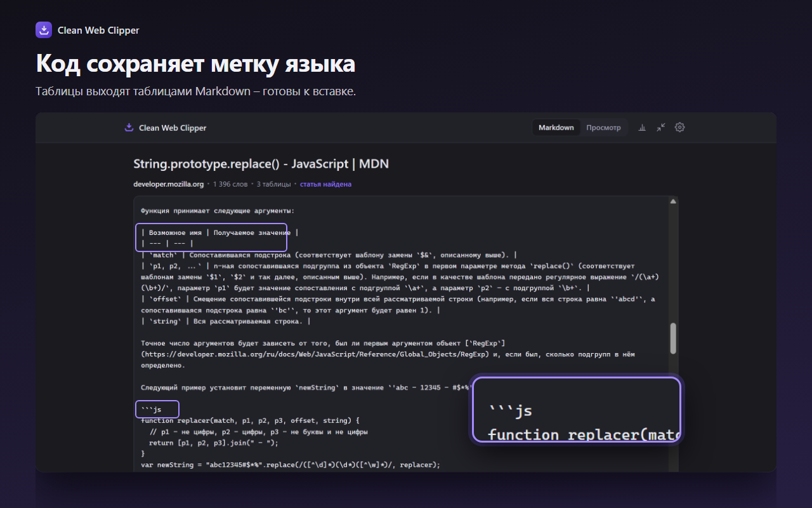Click the line 'Следующий пример установит переменную'
The image size is (812, 508).
[307, 387]
